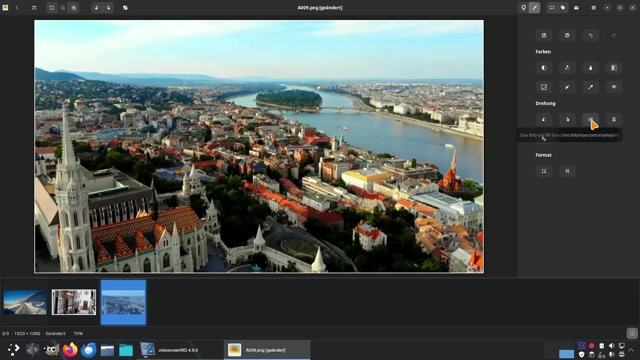
Task: Expand the system tray hidden icons arrow
Action: pyautogui.click(x=631, y=350)
